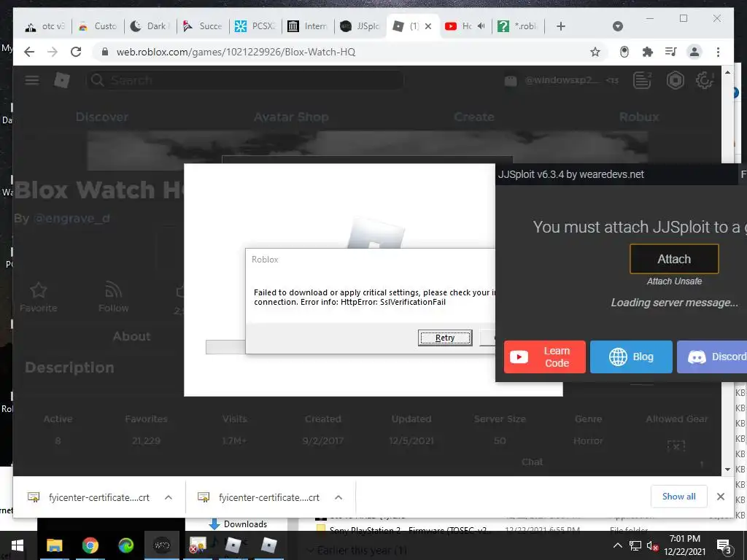The height and width of the screenshot is (560, 747).
Task: Switch to the 'Custo' tab
Action: click(98, 26)
